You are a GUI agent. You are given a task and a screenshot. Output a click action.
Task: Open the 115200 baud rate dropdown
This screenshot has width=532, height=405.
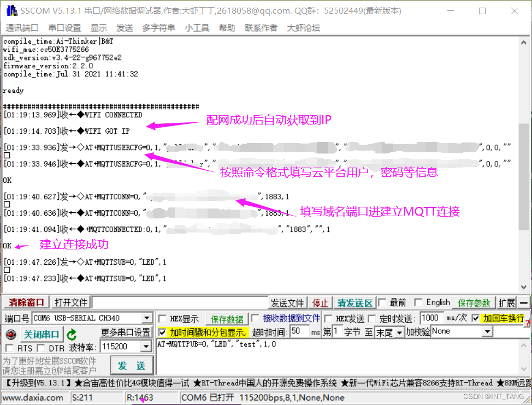(145, 346)
